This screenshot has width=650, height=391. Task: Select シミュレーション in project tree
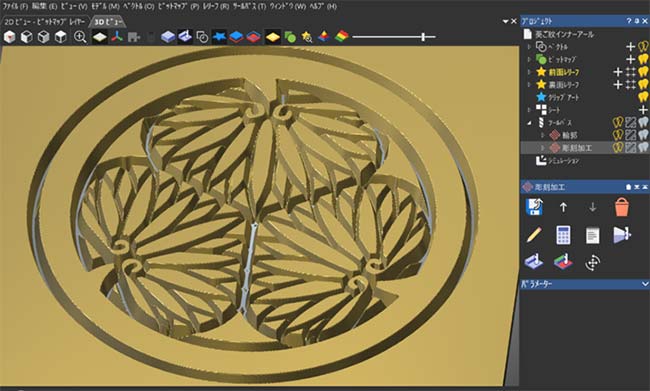558,161
